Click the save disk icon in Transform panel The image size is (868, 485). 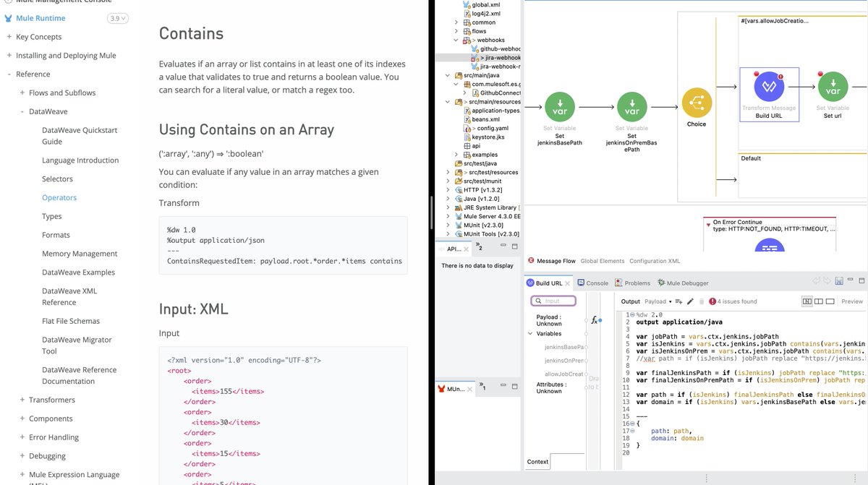click(x=839, y=280)
